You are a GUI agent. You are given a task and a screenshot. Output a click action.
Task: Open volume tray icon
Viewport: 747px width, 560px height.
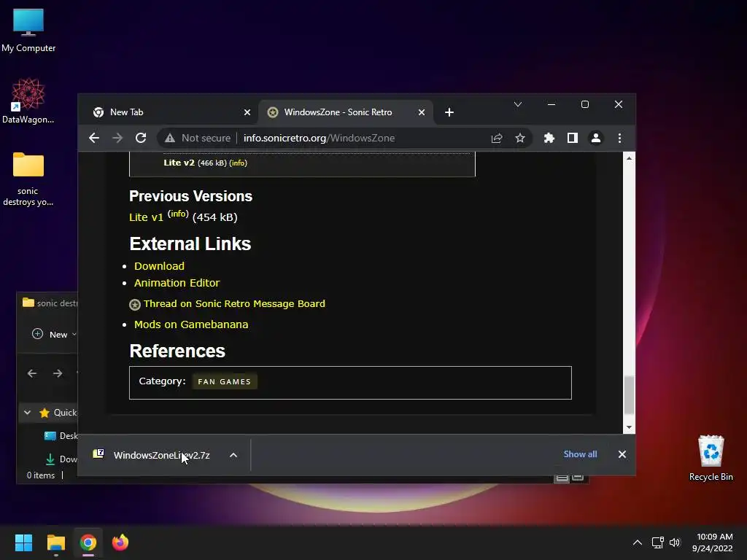[x=675, y=542]
